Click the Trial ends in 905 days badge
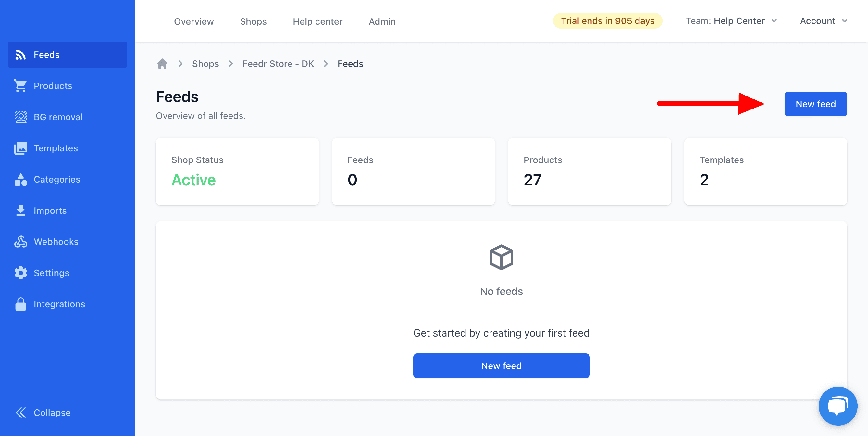 [x=607, y=21]
